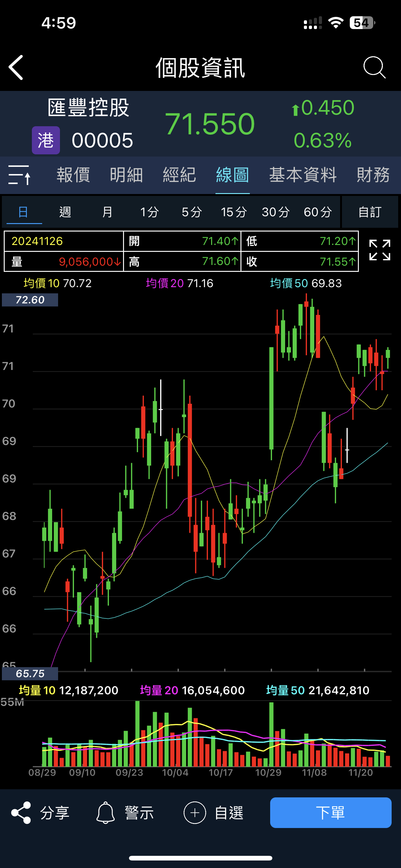Tap the date 20241126 cell
Screen dimensions: 401x868
point(64,241)
